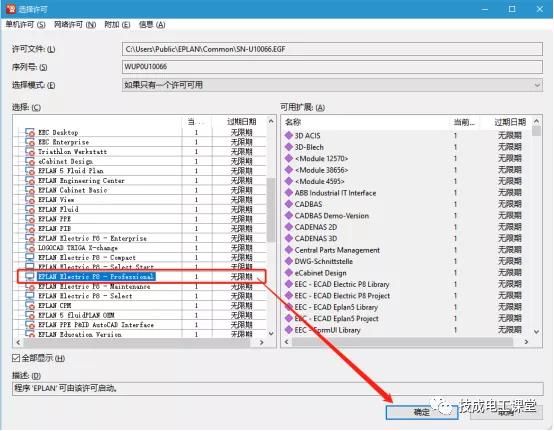
Task: Open the 网络许可 (N) menu
Action: tap(75, 25)
